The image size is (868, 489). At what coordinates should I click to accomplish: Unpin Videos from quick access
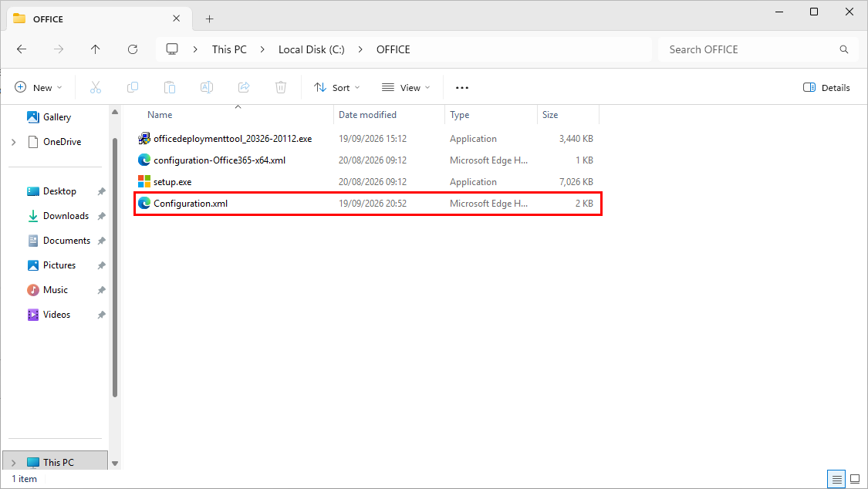(101, 315)
